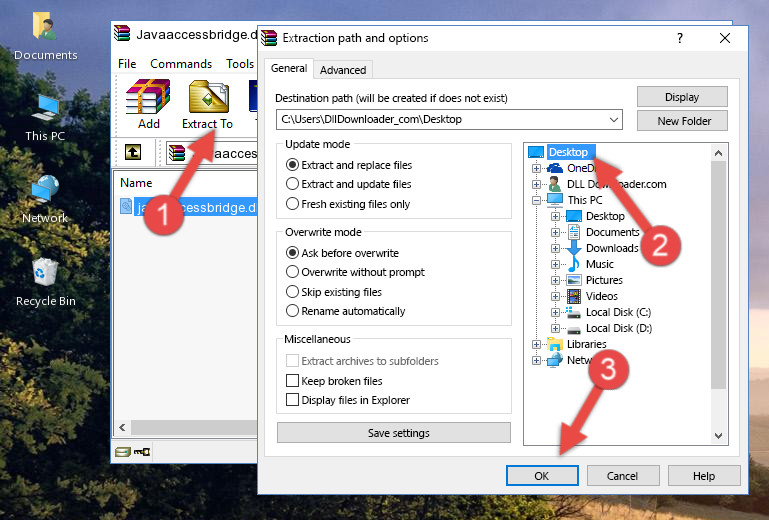The image size is (769, 520).
Task: Select Documents folder icon under This PC
Action: click(574, 232)
